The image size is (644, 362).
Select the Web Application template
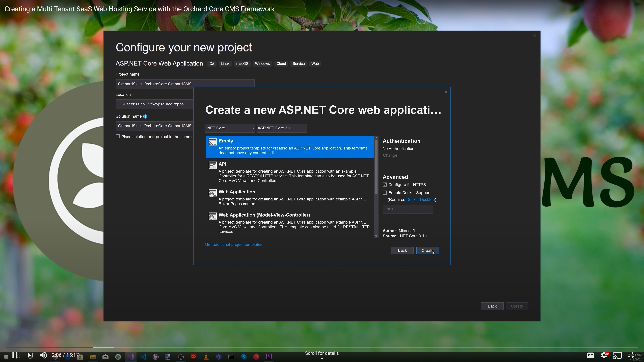(289, 198)
